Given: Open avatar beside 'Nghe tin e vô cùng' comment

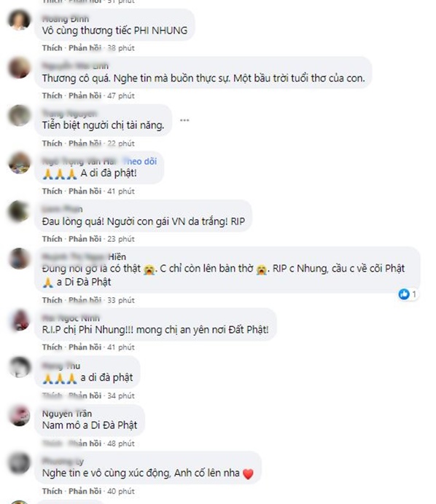Looking at the screenshot, I should click(x=19, y=463).
